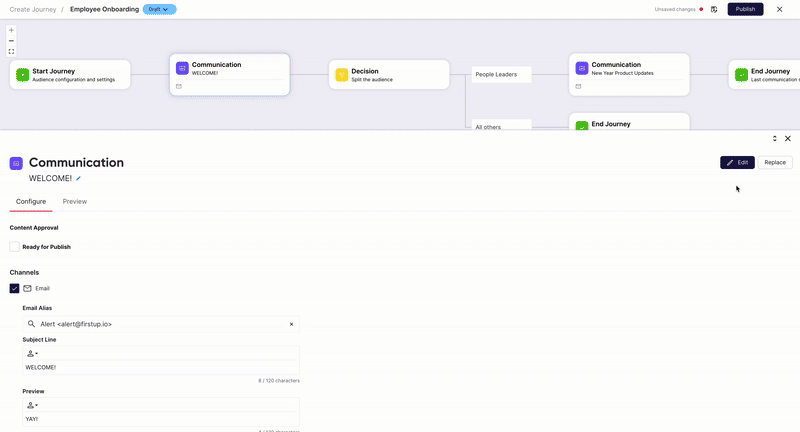The height and width of the screenshot is (432, 800).
Task: Click the Channels heading
Action: coord(24,272)
